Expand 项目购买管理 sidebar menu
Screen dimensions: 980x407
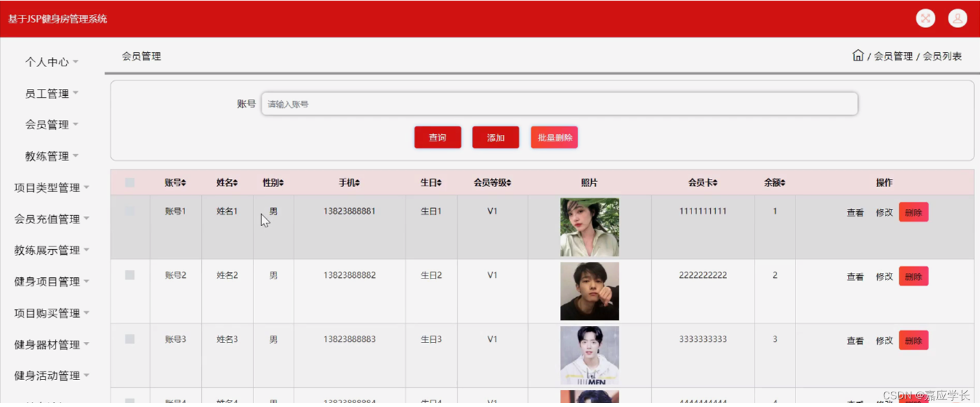pos(52,313)
